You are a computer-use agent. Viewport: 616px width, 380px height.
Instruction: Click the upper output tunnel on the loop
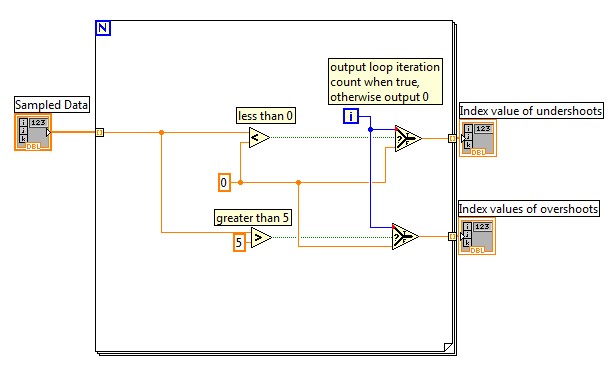coord(453,138)
